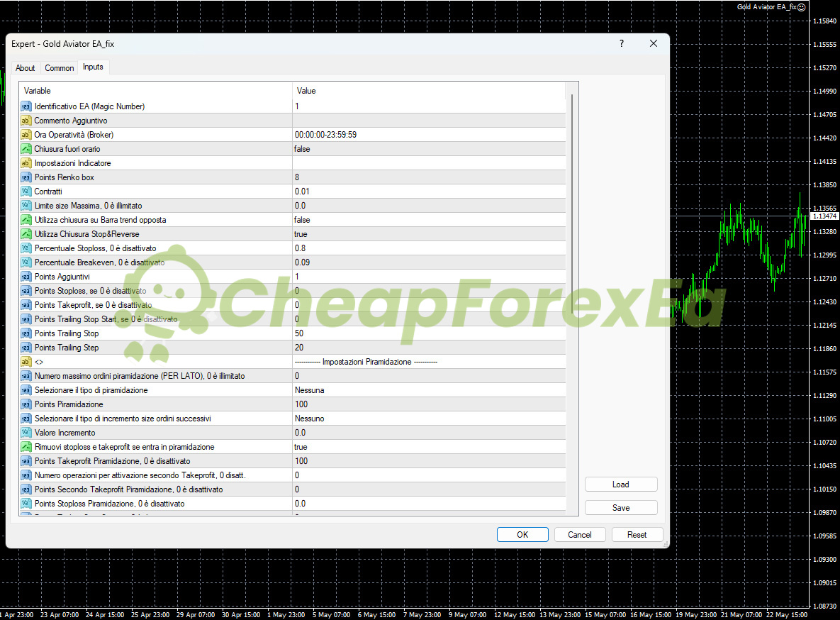The width and height of the screenshot is (840, 620).
Task: Edit Magic Number value 1
Action: [429, 106]
